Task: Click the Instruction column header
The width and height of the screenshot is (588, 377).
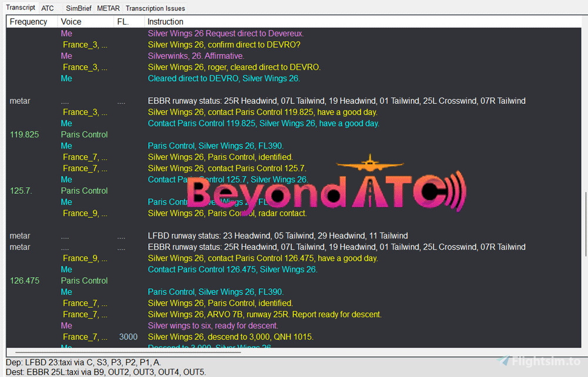Action: 165,22
